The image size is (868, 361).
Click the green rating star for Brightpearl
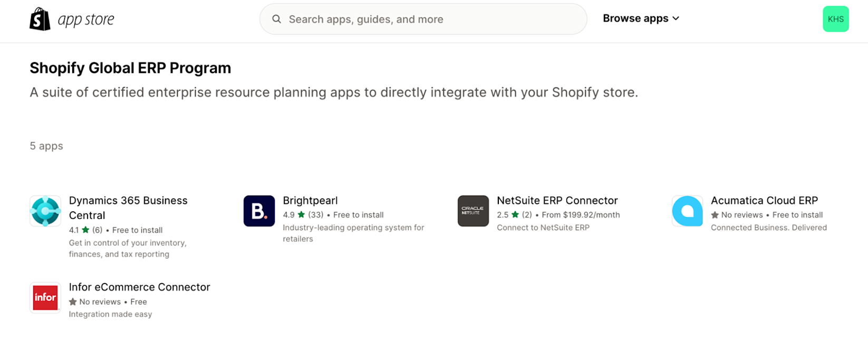(301, 214)
